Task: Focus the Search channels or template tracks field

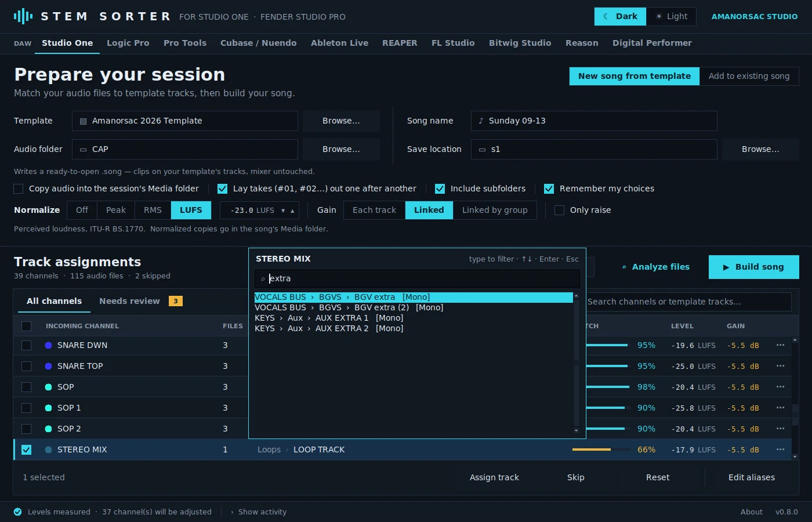Action: [688, 302]
